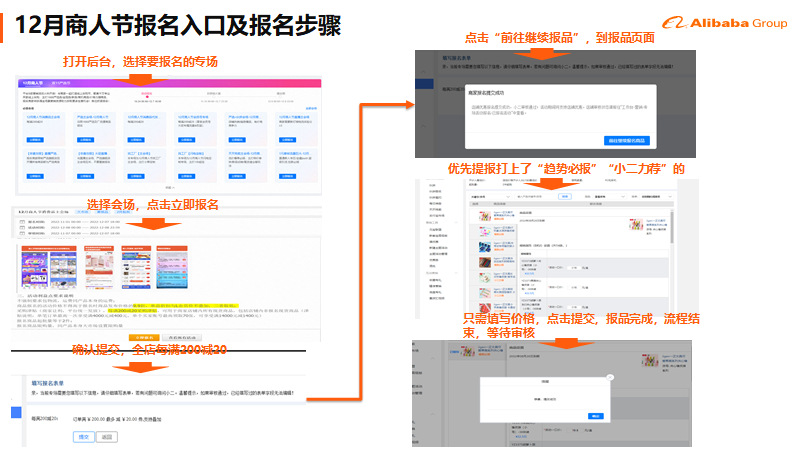Click the blue 提交 button in signup form
800x450 pixels.
[83, 437]
